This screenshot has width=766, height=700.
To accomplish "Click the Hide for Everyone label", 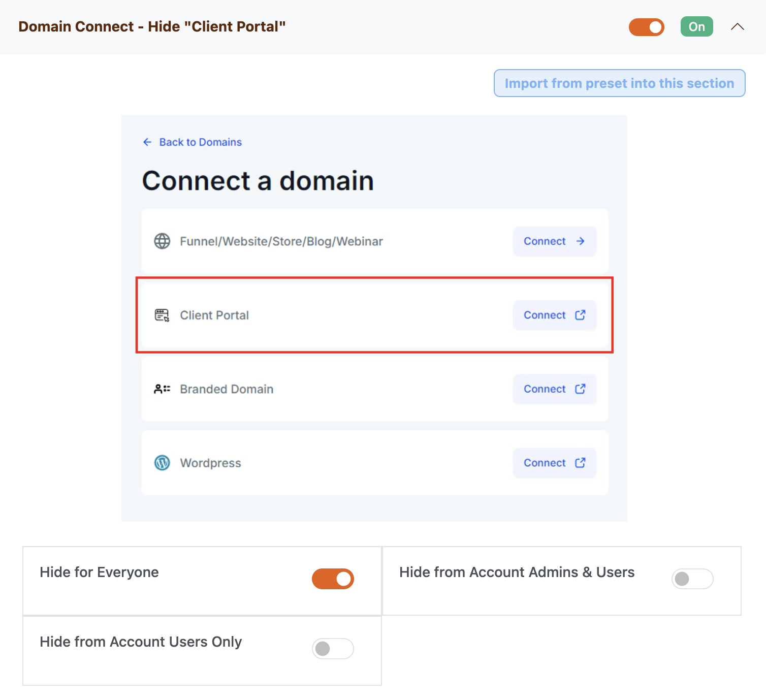I will tap(99, 572).
